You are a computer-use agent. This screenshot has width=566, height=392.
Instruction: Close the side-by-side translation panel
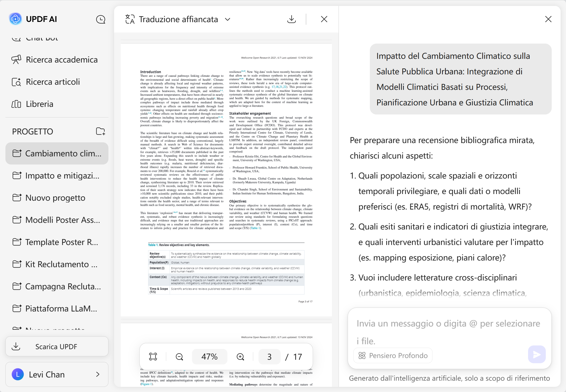(324, 19)
